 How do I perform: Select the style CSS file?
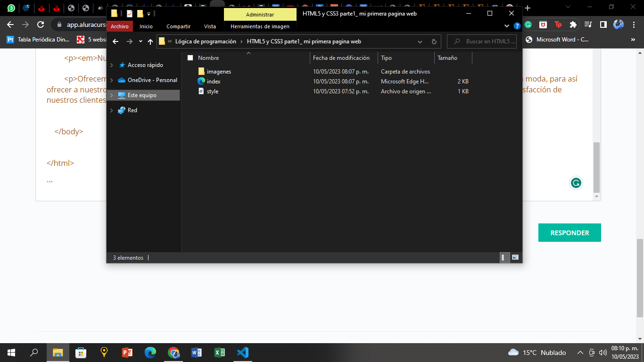(x=213, y=91)
